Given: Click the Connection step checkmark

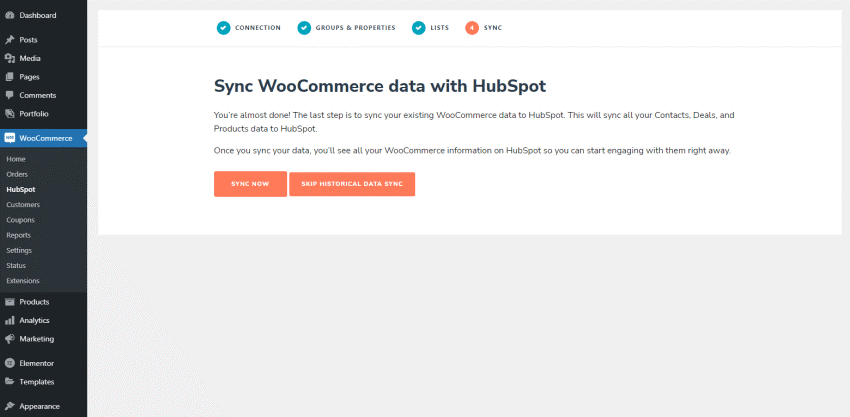Looking at the screenshot, I should (x=223, y=28).
